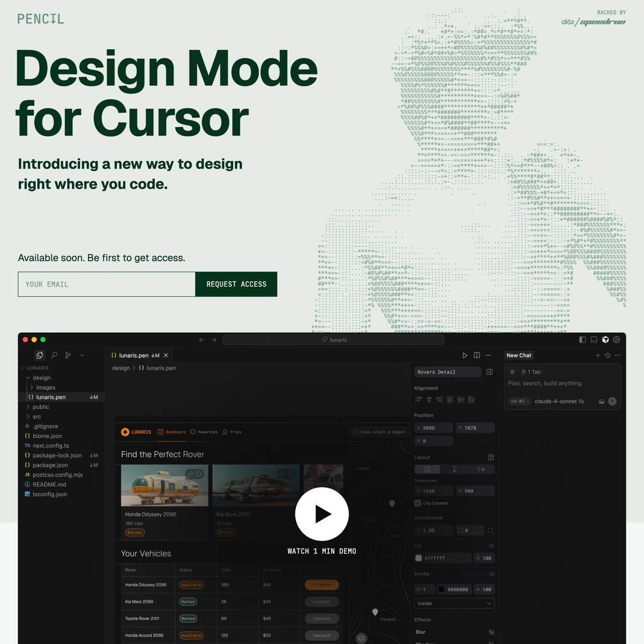Select the lunaris.pen editor tab
Viewport: 644px width, 644px height.
point(135,355)
